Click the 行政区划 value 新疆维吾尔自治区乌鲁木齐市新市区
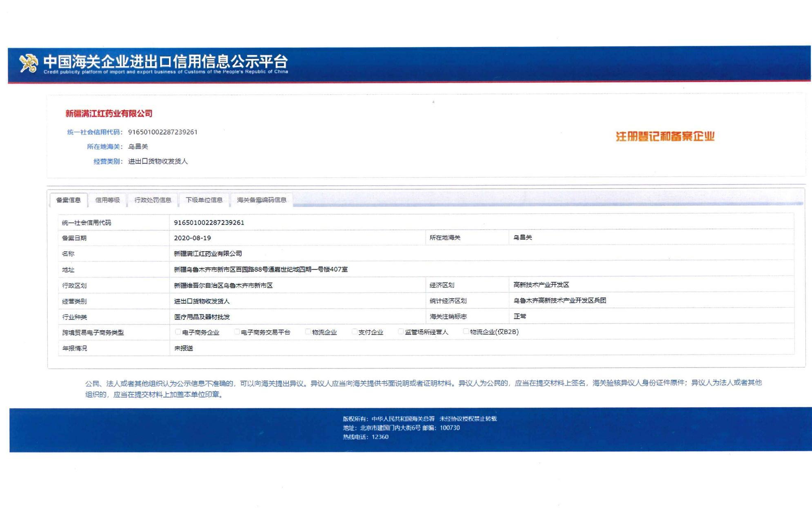The height and width of the screenshot is (508, 812). (223, 285)
